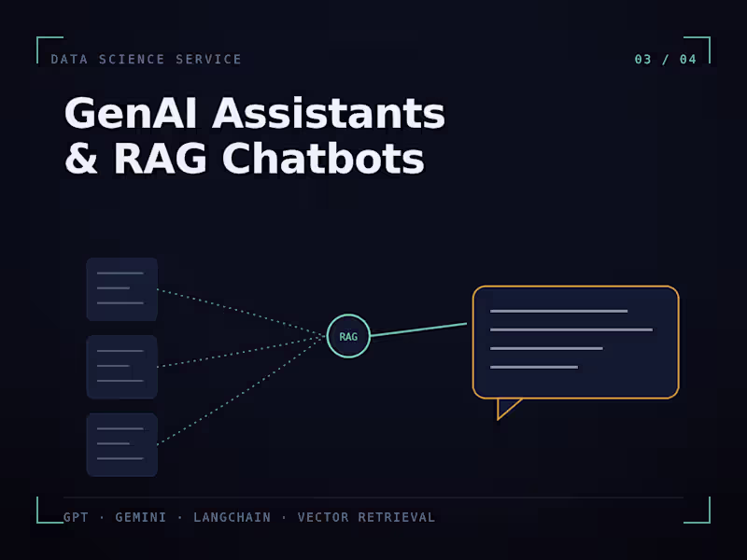Viewport: 747px width, 560px height.
Task: Click the "LANGCHAIN" footer tag
Action: coord(232,517)
